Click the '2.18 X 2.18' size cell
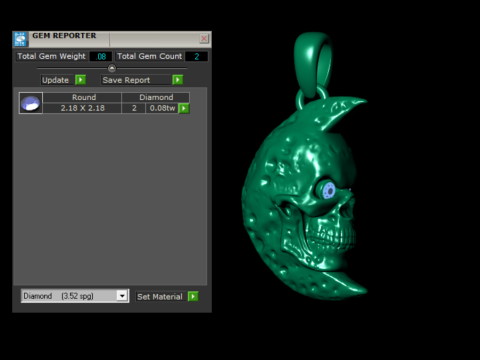 pos(82,108)
